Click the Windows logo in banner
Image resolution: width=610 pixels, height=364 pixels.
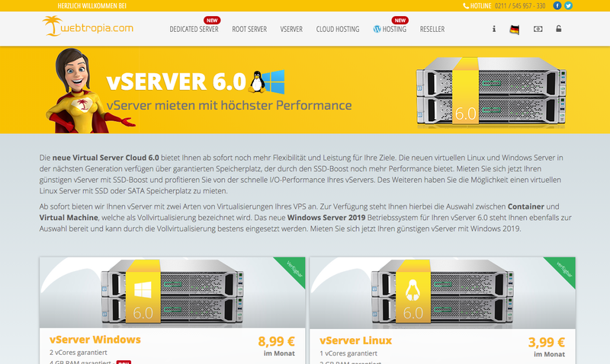click(275, 82)
